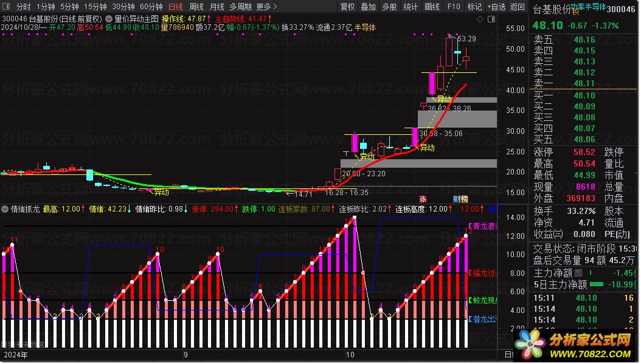Click the 台基股份 stock name header
The image size is (641, 364).
tap(552, 9)
